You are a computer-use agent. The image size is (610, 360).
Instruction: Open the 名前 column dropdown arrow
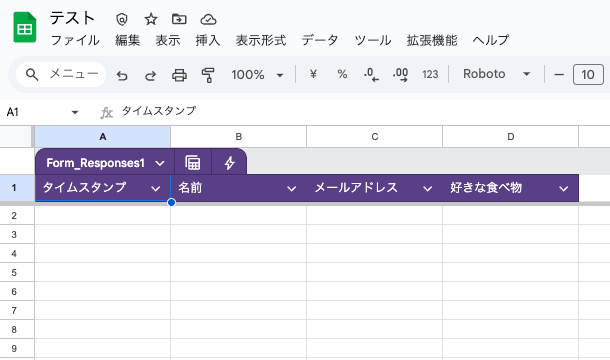tap(291, 189)
